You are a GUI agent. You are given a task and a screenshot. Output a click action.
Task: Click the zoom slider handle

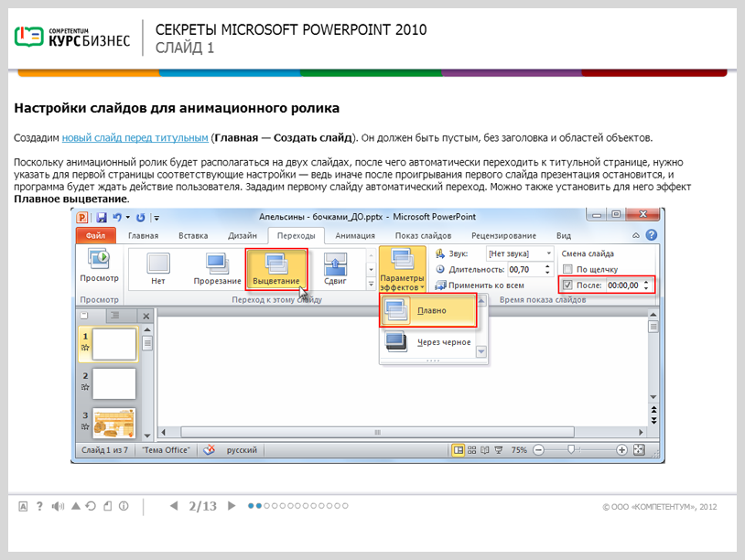pyautogui.click(x=571, y=449)
